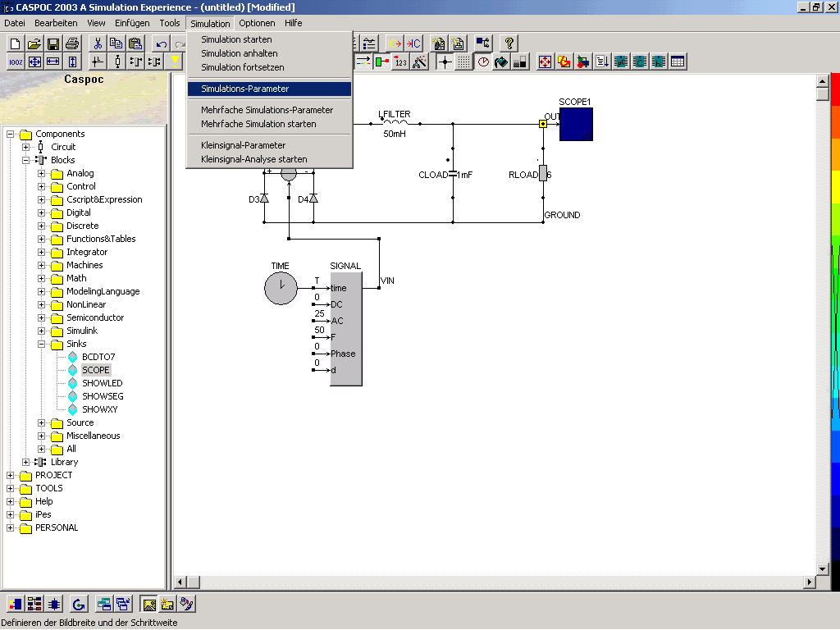Image resolution: width=840 pixels, height=630 pixels.
Task: Collapse the Components tree node
Action: pos(10,134)
